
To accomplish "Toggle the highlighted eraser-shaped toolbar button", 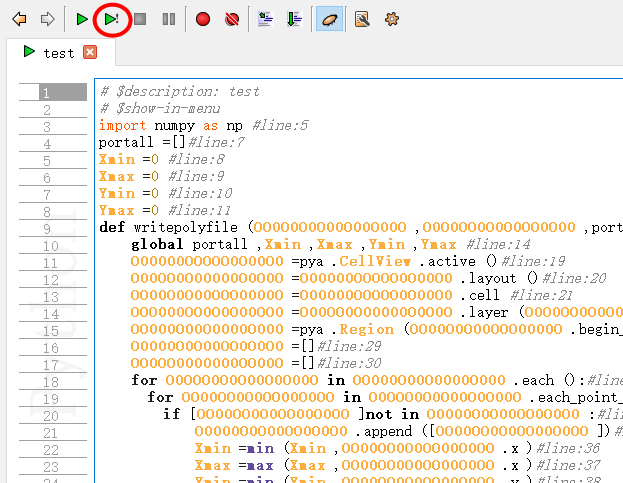I will (329, 19).
